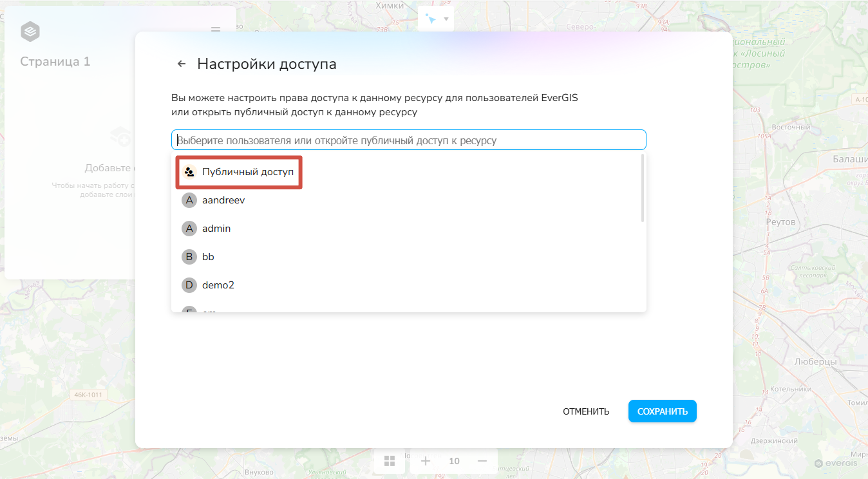Zoom in with the plus button
This screenshot has height=479, width=868.
pos(426,461)
